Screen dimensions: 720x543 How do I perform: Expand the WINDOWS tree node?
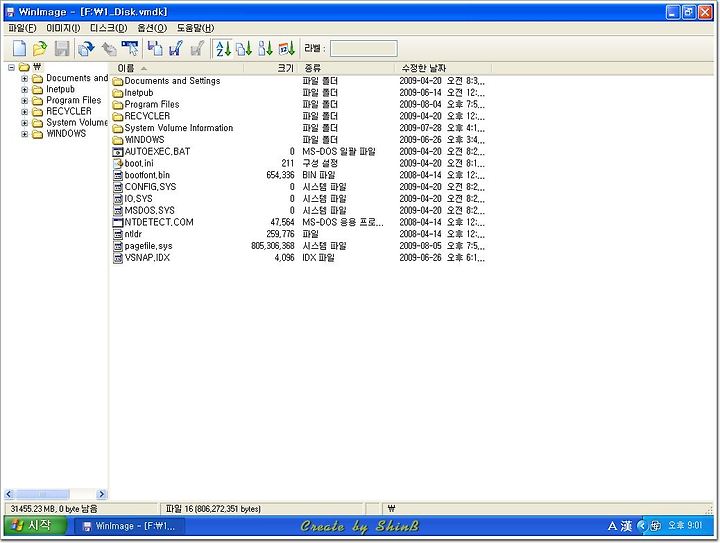pos(24,134)
